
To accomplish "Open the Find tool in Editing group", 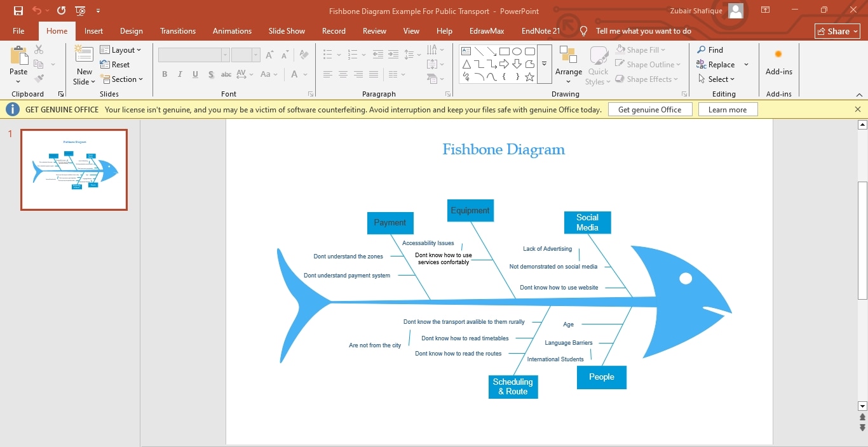I will click(x=715, y=50).
